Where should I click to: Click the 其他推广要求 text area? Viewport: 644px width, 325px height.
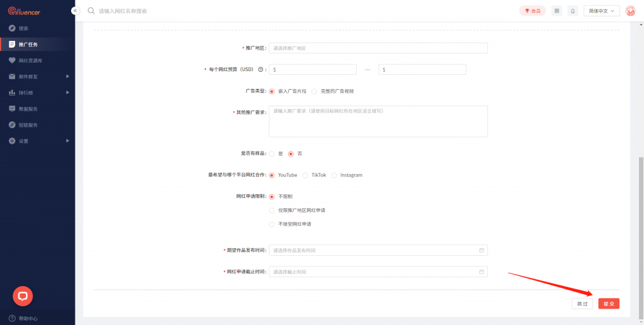pos(378,121)
